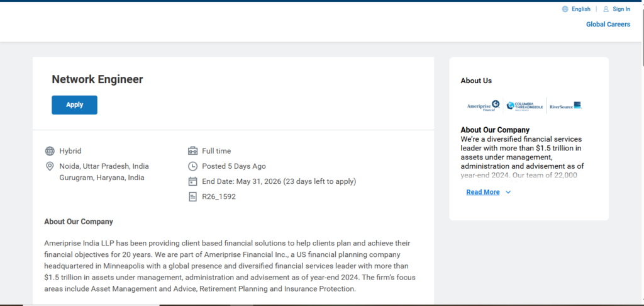Screen dimensions: 644x306
Task: Click the Columbia Threadneedle logo
Action: 525,106
